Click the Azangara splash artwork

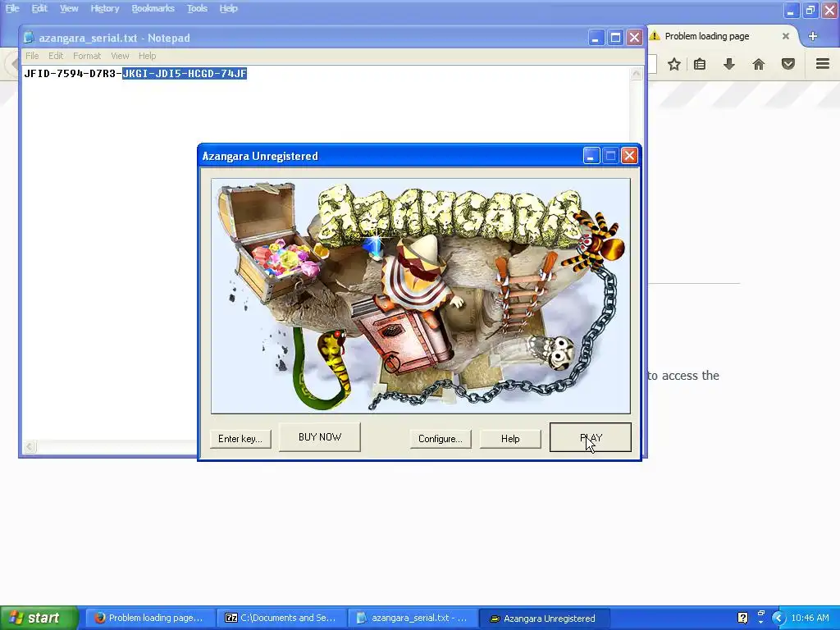coord(421,296)
